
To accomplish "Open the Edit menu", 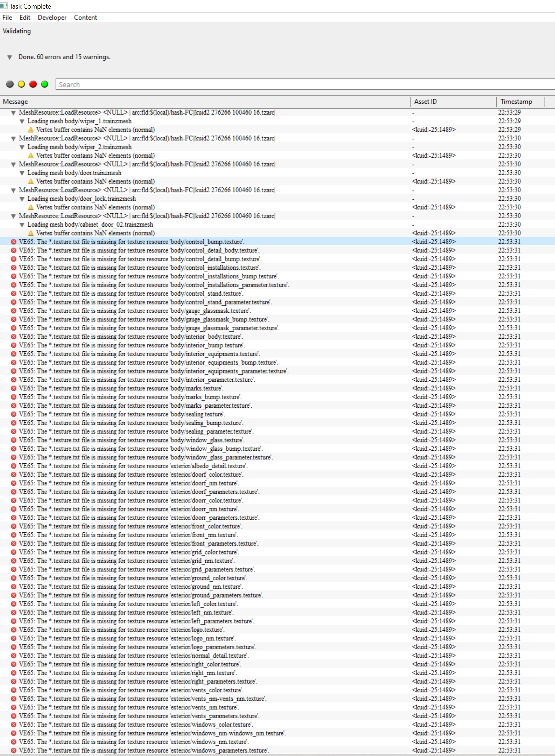I will pos(25,17).
